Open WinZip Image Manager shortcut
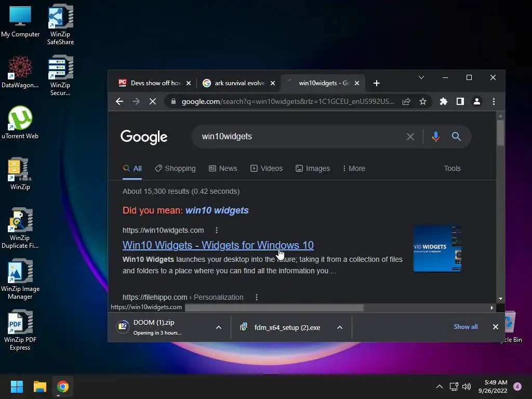 (x=20, y=279)
